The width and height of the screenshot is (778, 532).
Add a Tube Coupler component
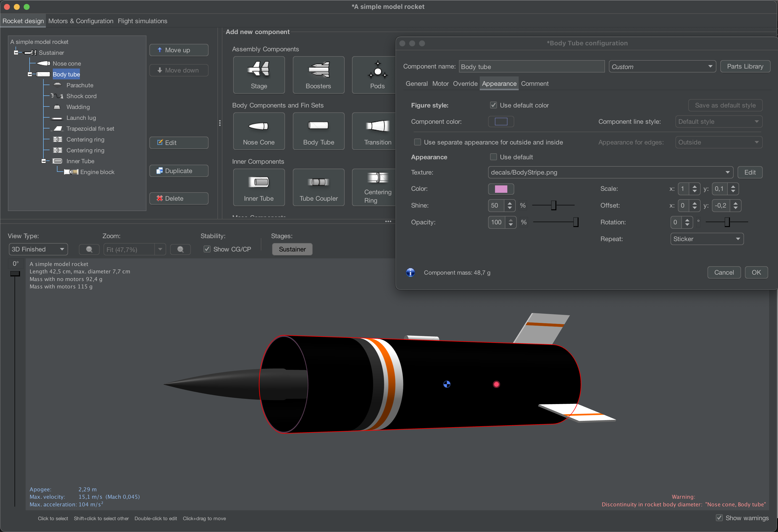(318, 187)
